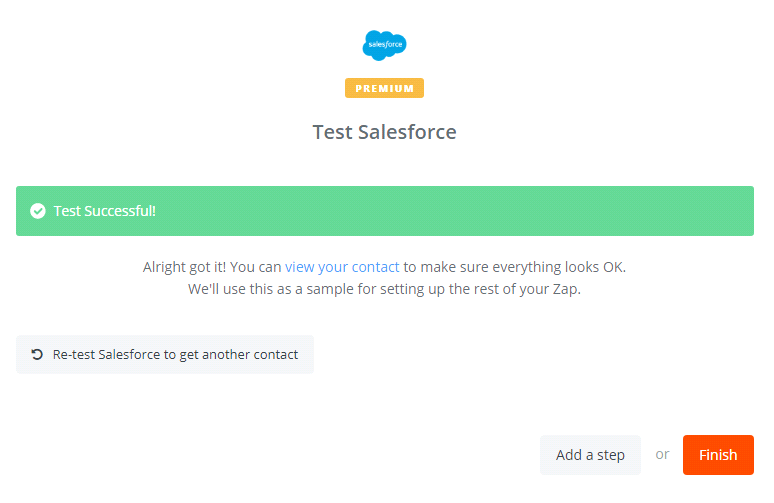Image resolution: width=774 pixels, height=503 pixels.
Task: Click the Salesforce cloud logo
Action: (384, 45)
